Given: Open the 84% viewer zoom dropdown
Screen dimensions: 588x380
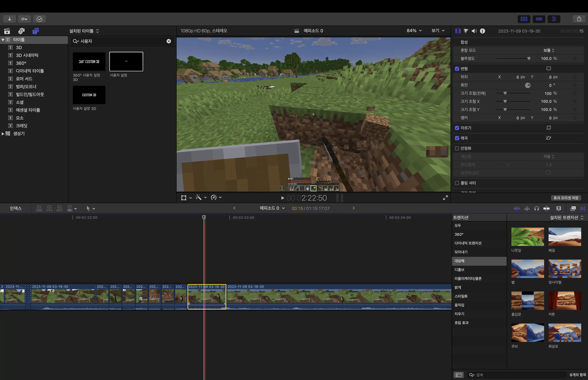Looking at the screenshot, I should 414,31.
